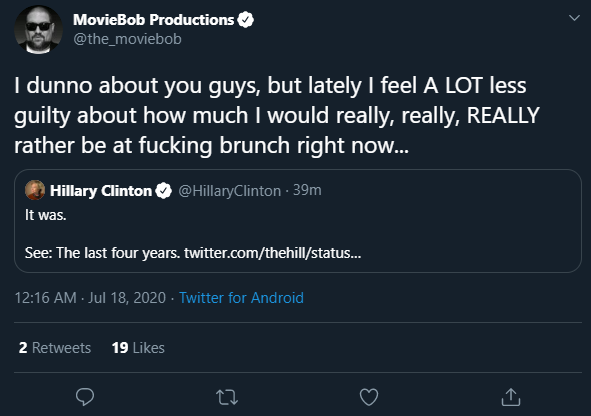Open MovieBob Productions profile picture

click(38, 30)
